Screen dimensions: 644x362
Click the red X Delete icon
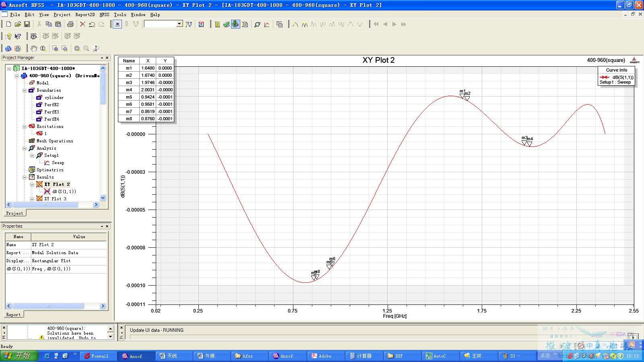click(83, 24)
